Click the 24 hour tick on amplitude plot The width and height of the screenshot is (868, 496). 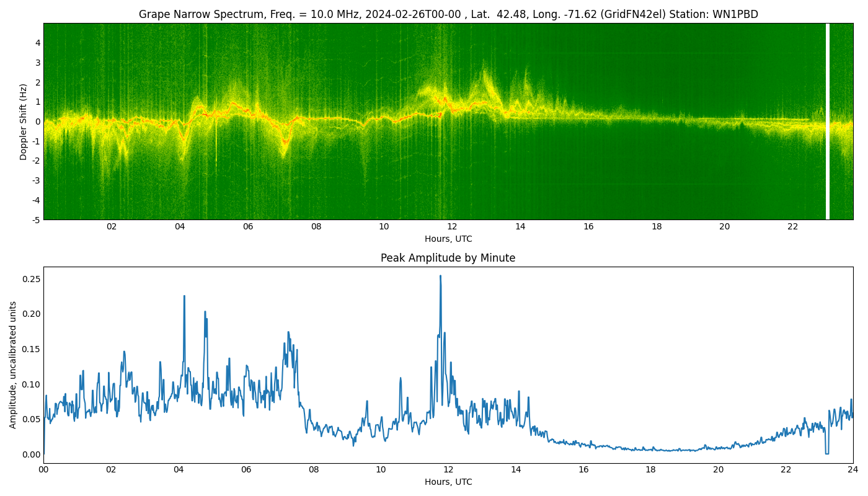tap(852, 469)
